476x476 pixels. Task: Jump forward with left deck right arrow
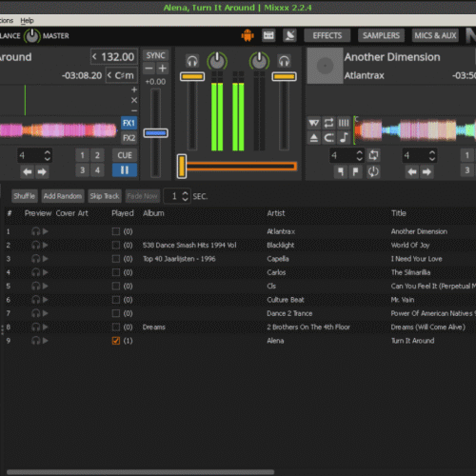pos(42,172)
